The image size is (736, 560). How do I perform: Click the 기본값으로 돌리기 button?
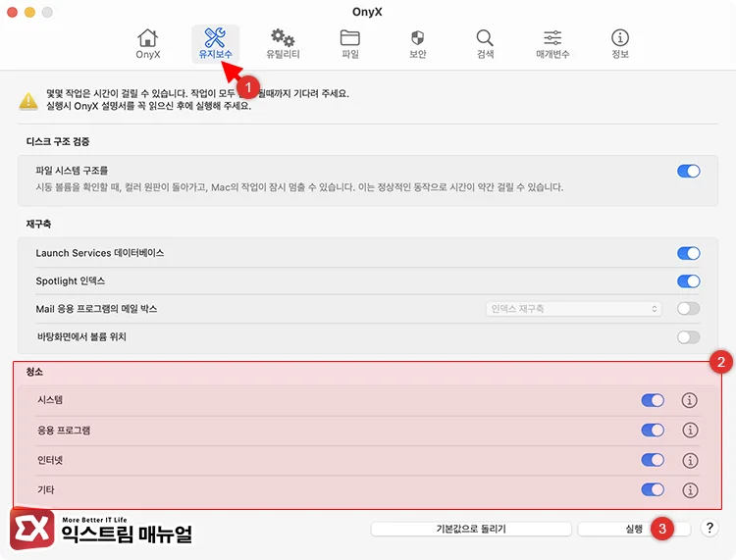coord(471,529)
